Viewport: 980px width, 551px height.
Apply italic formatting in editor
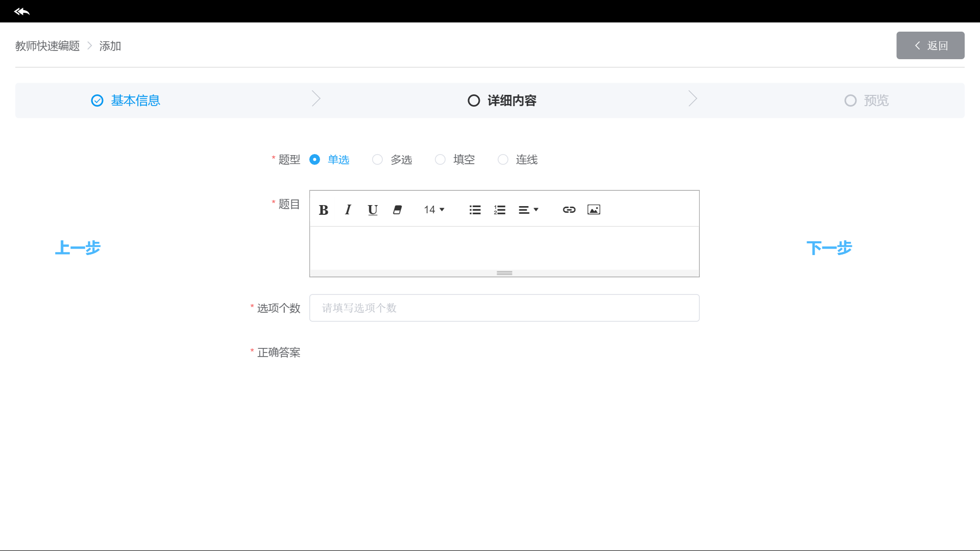(x=348, y=210)
